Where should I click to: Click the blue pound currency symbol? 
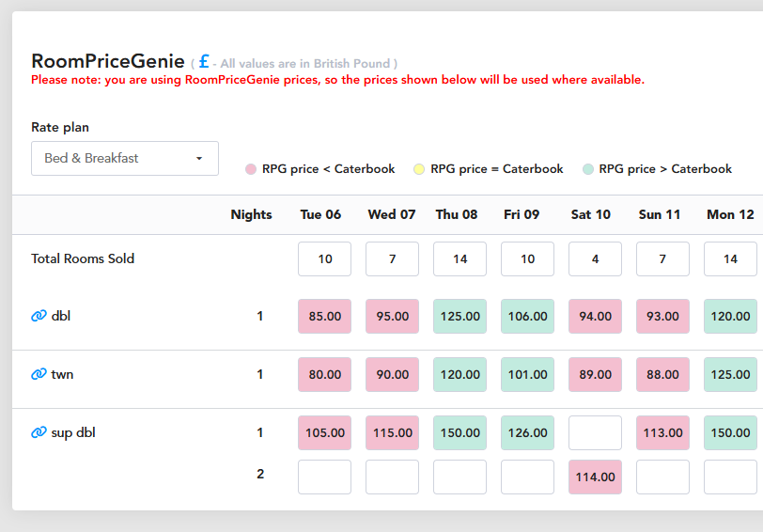(x=204, y=62)
